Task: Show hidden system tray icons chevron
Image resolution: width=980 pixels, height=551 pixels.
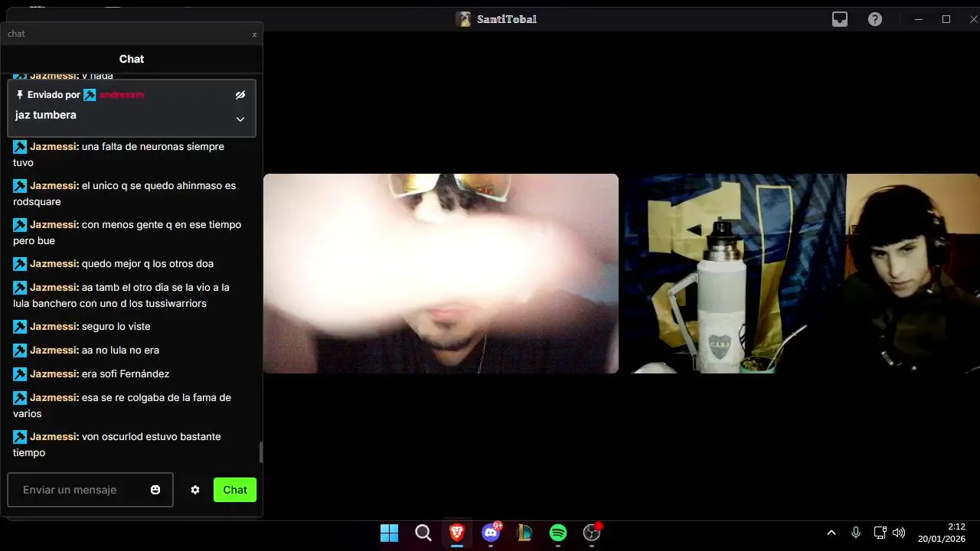Action: point(831,533)
